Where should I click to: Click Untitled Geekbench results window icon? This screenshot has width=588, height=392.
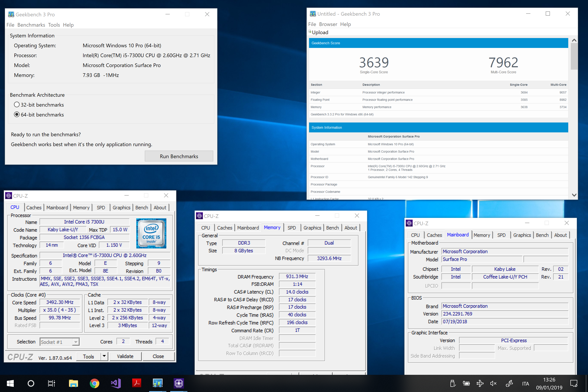pos(313,14)
